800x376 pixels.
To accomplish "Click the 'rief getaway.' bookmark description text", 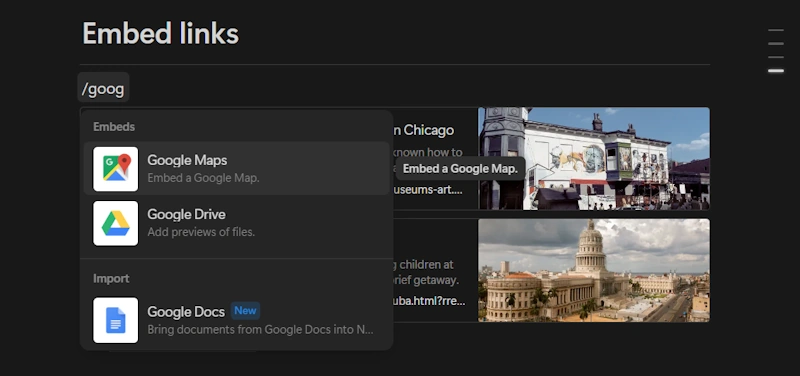I will click(426, 280).
